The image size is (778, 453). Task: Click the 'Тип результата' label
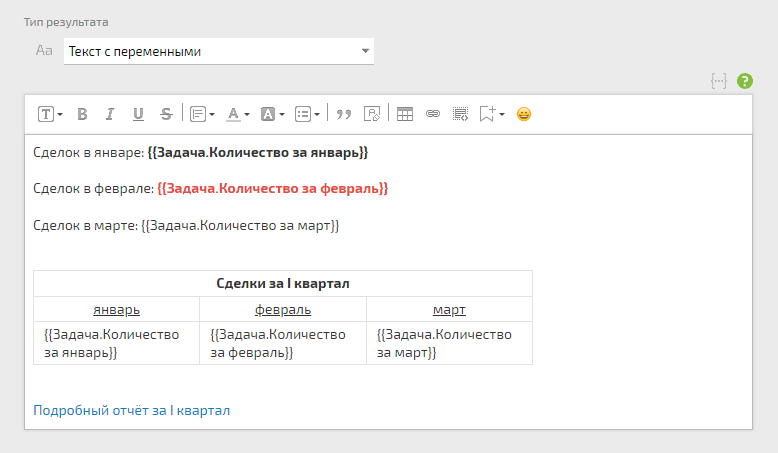66,22
